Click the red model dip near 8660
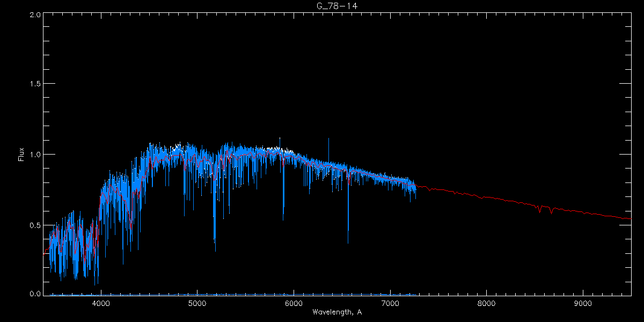Image resolution: width=644 pixels, height=322 pixels. click(x=551, y=210)
